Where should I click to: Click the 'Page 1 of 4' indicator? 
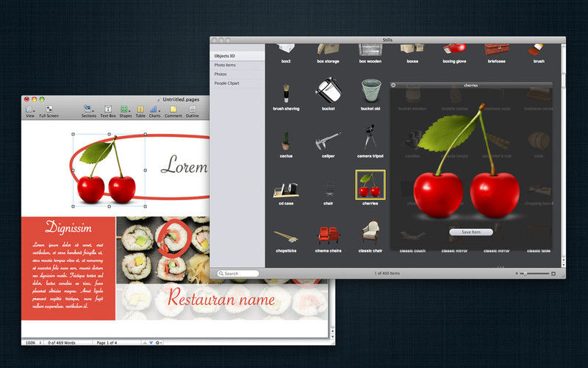click(x=107, y=343)
